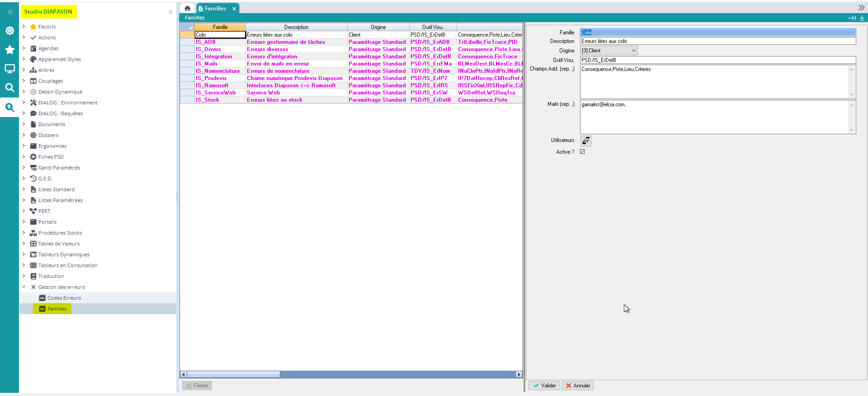Click into the Mails text field
The height and width of the screenshot is (396, 868).
[x=714, y=117]
